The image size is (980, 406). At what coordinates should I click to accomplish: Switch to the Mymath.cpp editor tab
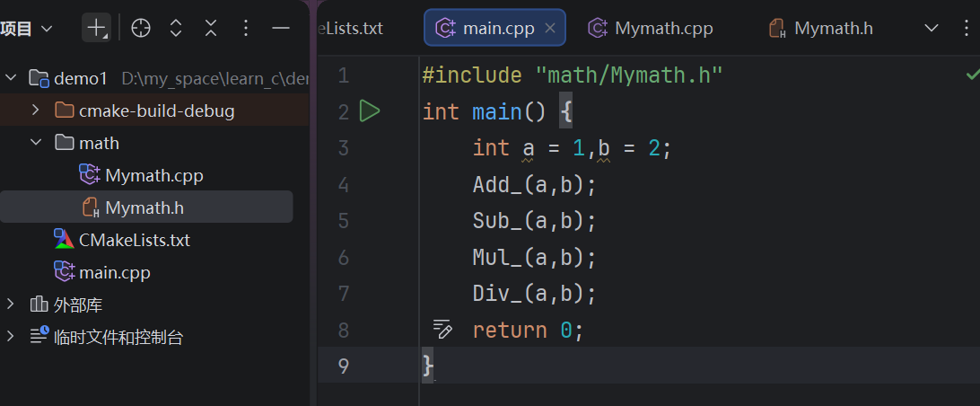tap(650, 28)
